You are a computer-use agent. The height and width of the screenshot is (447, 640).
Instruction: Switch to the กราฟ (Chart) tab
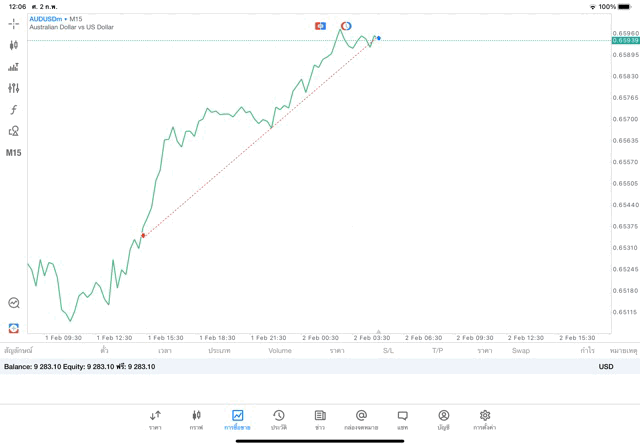(196, 419)
